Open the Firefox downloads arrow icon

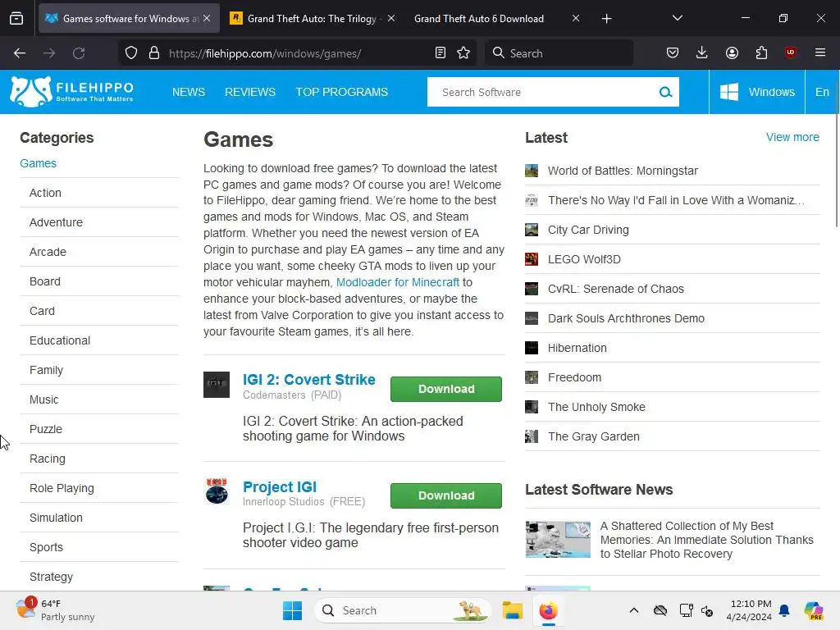pos(702,53)
